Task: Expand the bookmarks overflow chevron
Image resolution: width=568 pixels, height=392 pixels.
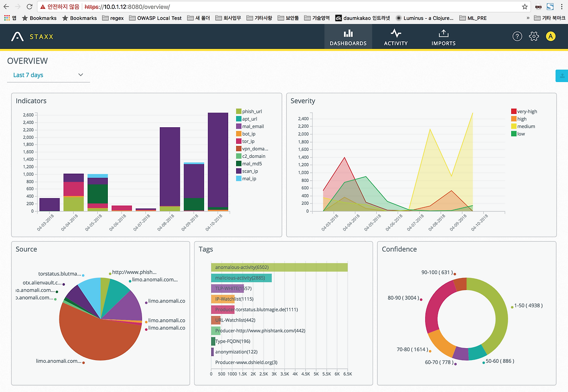Action: (x=528, y=18)
